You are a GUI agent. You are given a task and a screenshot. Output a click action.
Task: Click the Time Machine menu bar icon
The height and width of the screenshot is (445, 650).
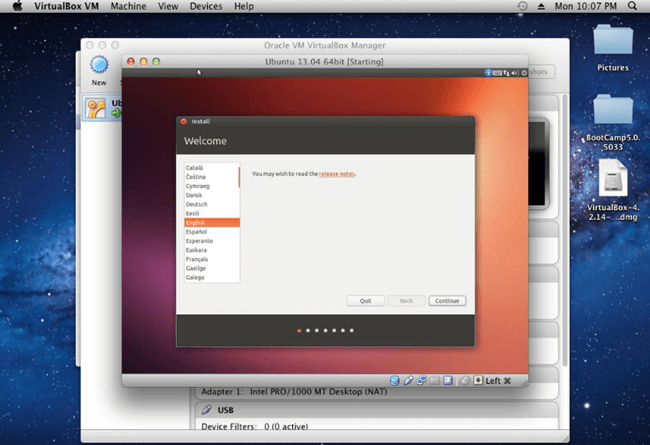tap(522, 6)
